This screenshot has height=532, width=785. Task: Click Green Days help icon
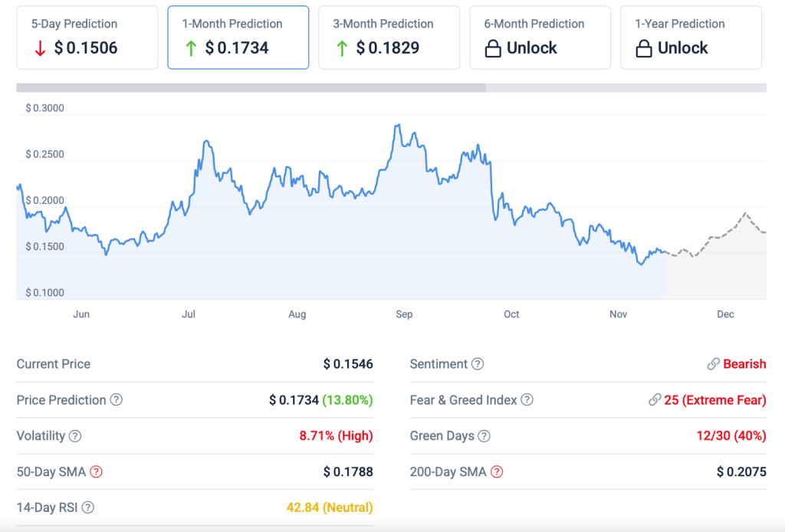(x=484, y=436)
